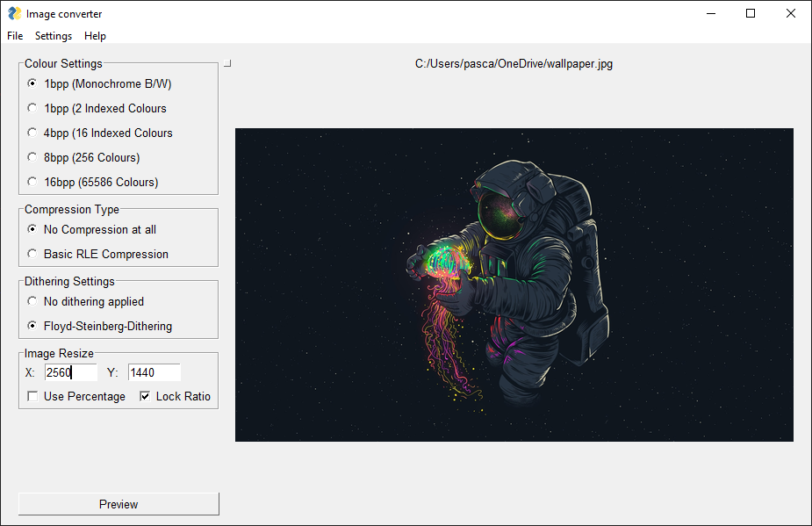Uncheck the Lock Ratio checkbox
The image size is (812, 526).
(x=145, y=396)
